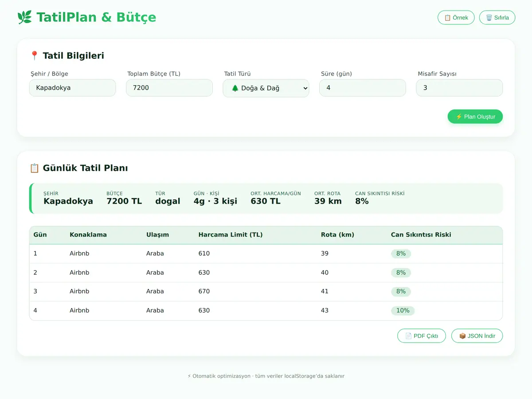The width and height of the screenshot is (532, 399).
Task: Click the TatilPlan & Bütçe title
Action: tap(96, 17)
